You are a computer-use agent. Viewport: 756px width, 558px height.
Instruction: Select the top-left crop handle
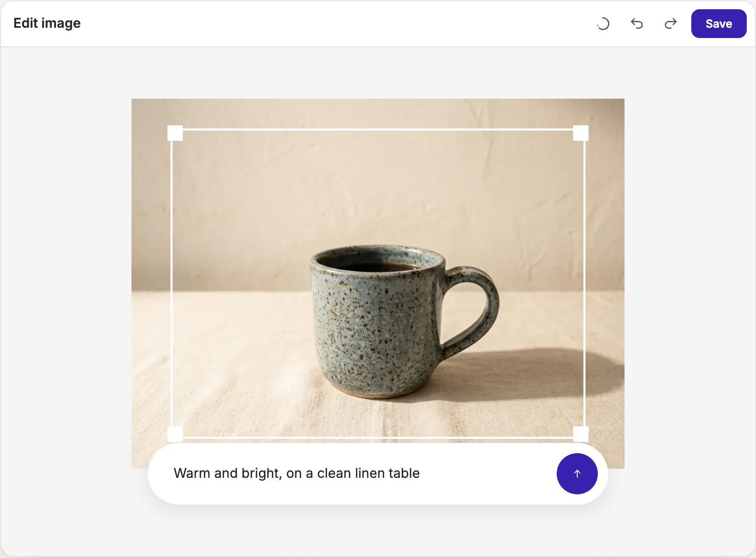coord(175,133)
